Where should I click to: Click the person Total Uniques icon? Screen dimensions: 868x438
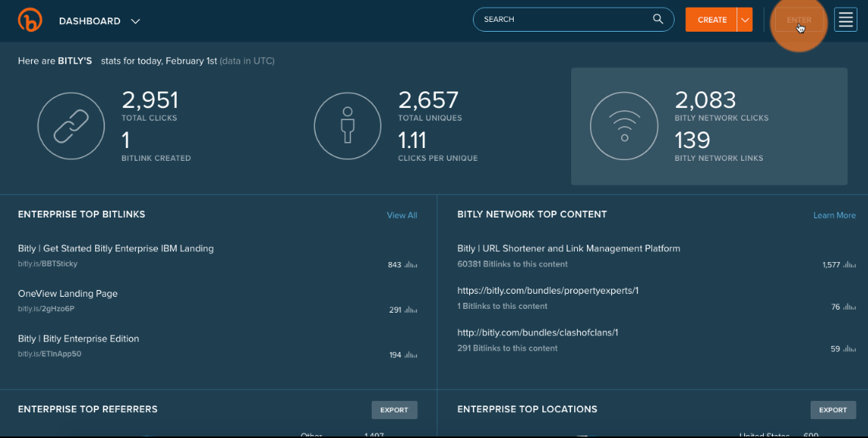[348, 126]
